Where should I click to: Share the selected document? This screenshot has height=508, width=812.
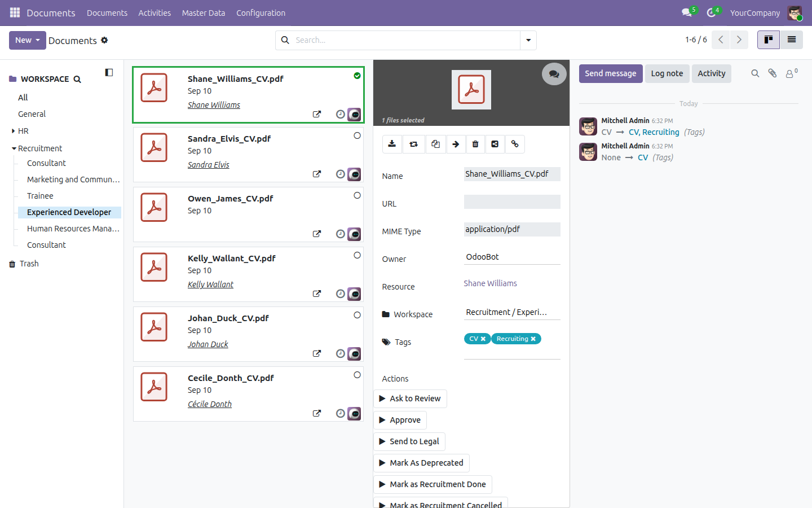pyautogui.click(x=495, y=144)
